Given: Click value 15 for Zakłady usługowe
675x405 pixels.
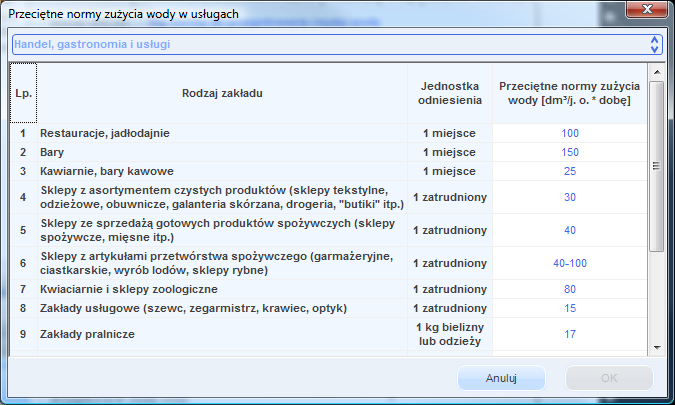Looking at the screenshot, I should [x=570, y=308].
